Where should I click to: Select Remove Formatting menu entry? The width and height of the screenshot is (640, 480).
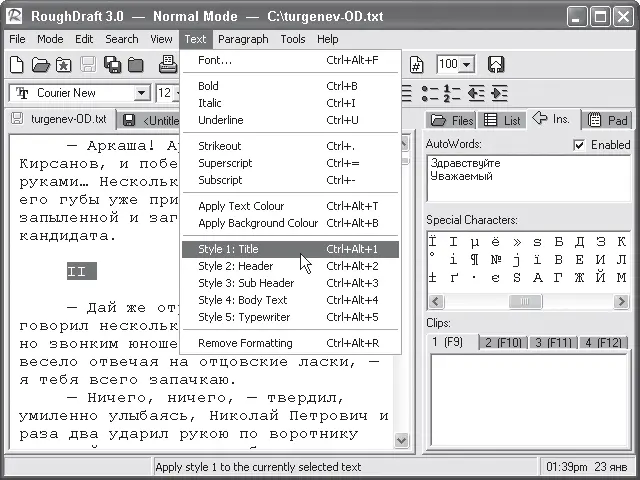246,343
